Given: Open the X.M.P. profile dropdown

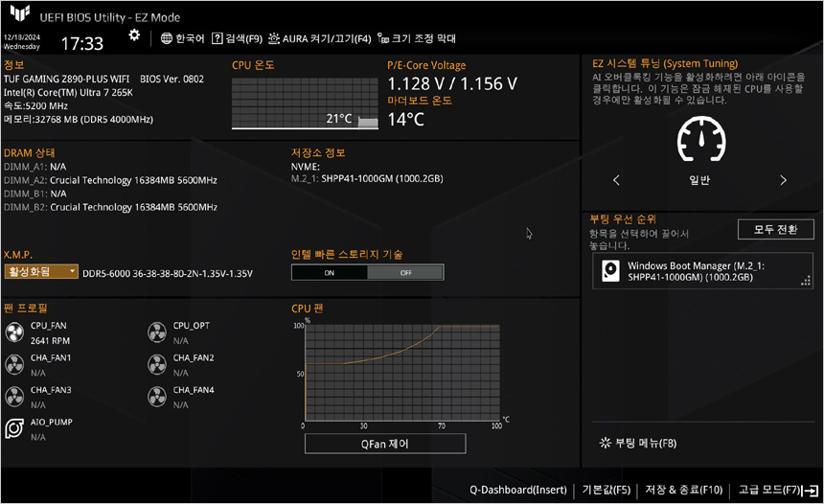Looking at the screenshot, I should point(41,272).
